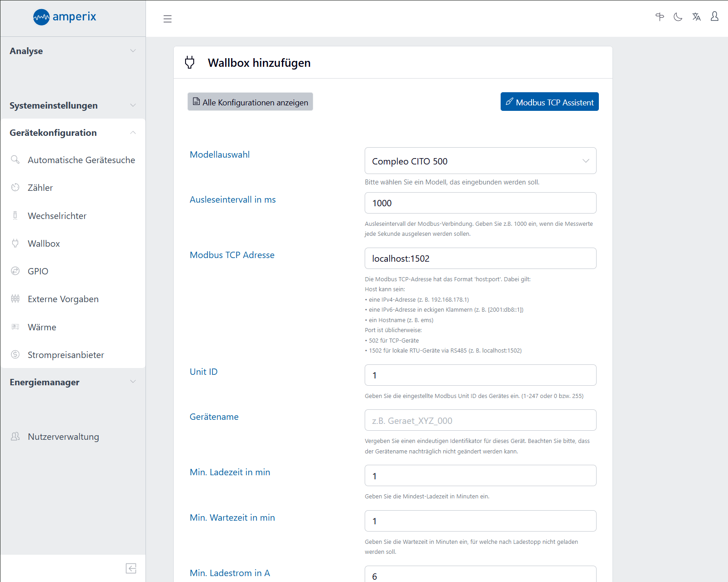Click the amperix logo
This screenshot has height=582, width=728.
click(x=65, y=17)
